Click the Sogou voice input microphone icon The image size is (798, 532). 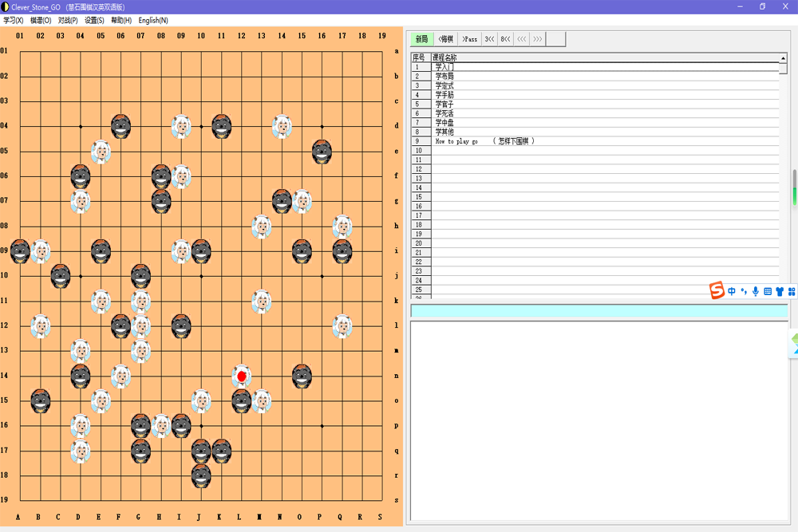click(756, 291)
